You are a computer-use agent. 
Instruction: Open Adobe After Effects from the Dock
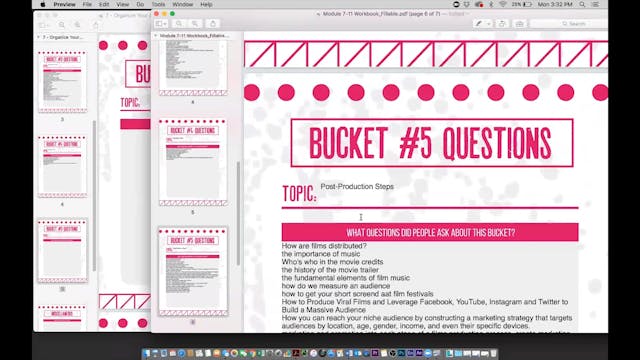[419, 353]
